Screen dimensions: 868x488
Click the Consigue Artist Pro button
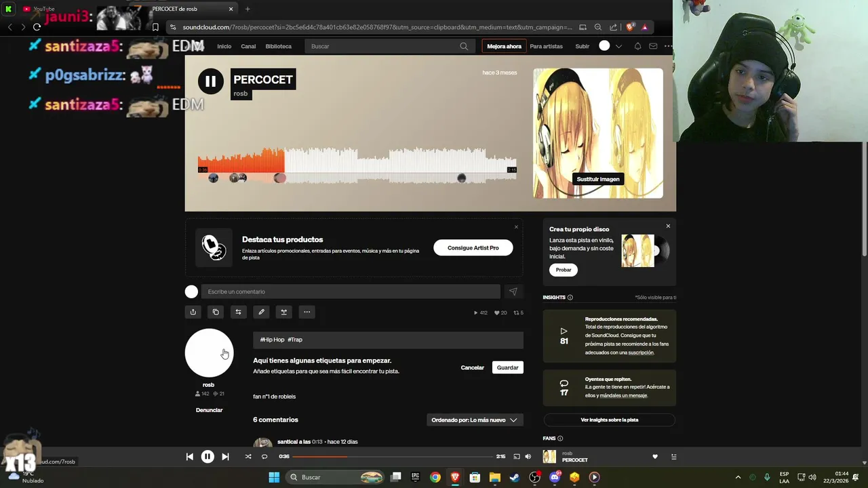coord(473,248)
